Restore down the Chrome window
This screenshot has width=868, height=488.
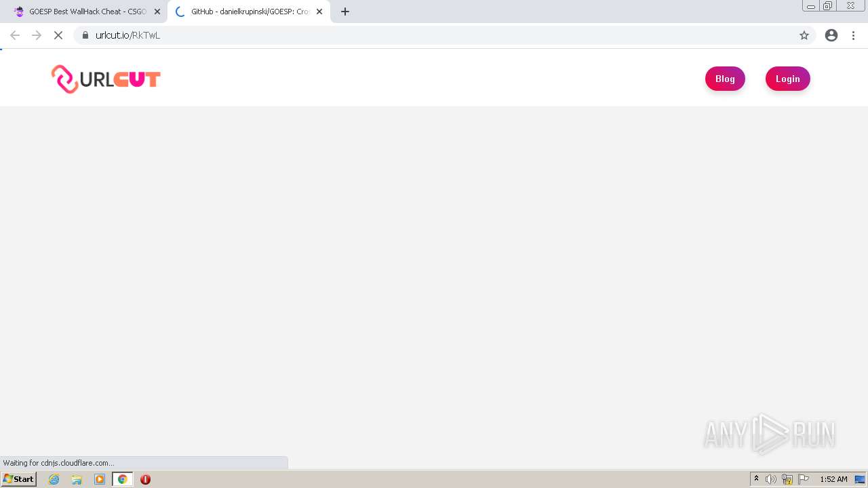828,5
